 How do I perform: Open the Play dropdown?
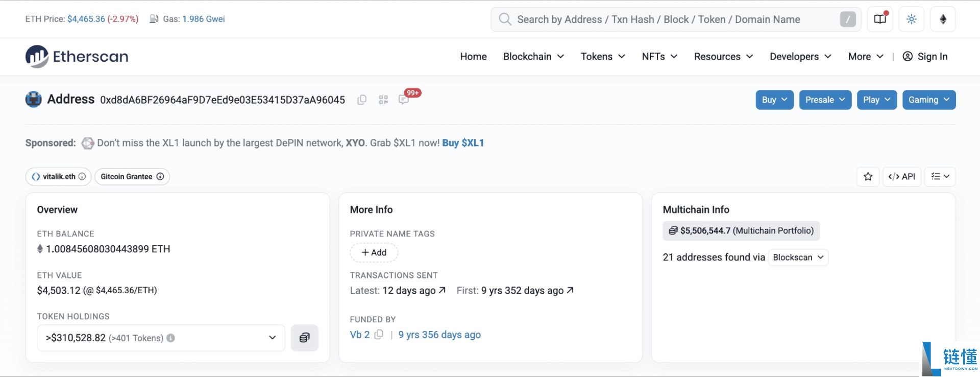pyautogui.click(x=877, y=100)
